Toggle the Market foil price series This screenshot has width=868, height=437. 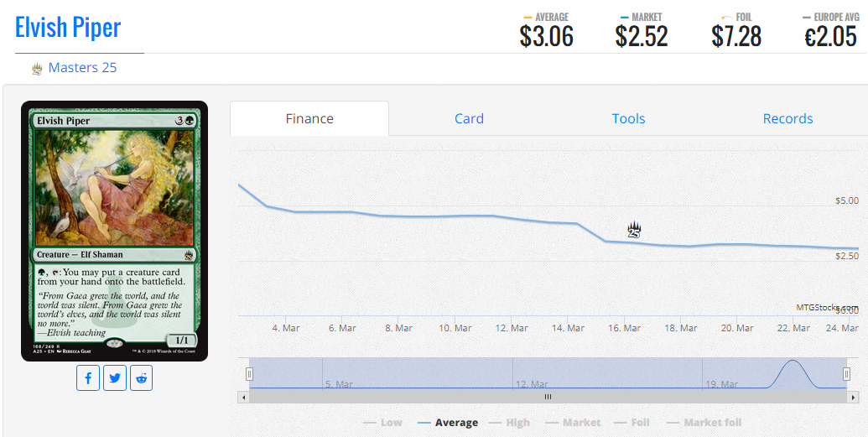coord(704,423)
